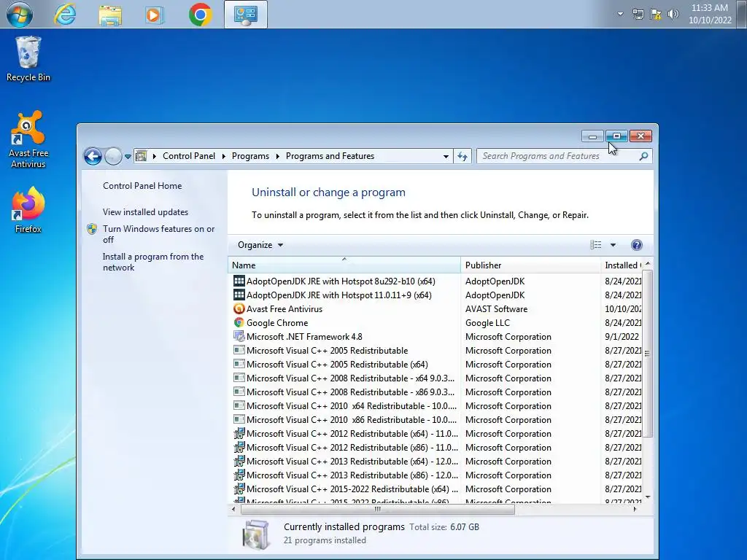
Task: Click the vertical scrollbar up arrow
Action: coord(648,263)
